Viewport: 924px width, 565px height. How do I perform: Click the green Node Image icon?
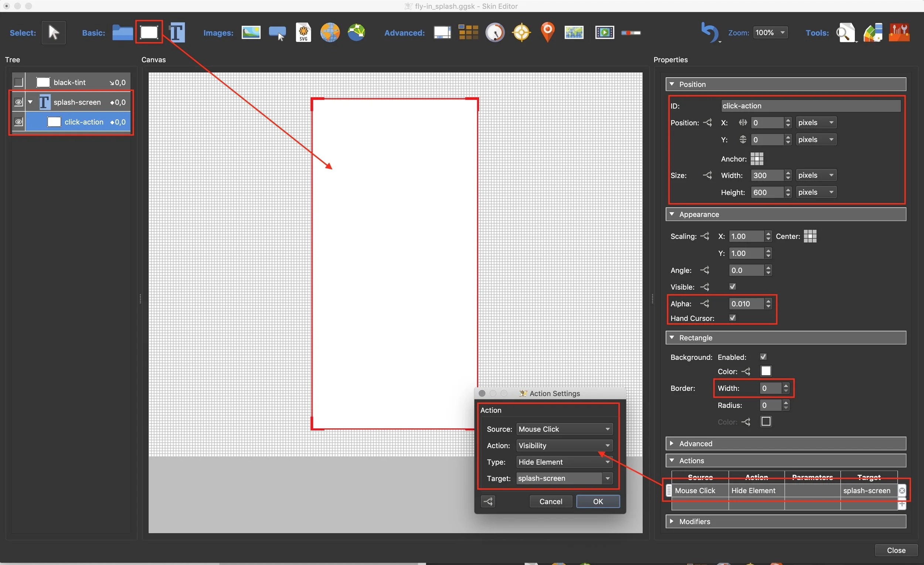click(x=356, y=33)
